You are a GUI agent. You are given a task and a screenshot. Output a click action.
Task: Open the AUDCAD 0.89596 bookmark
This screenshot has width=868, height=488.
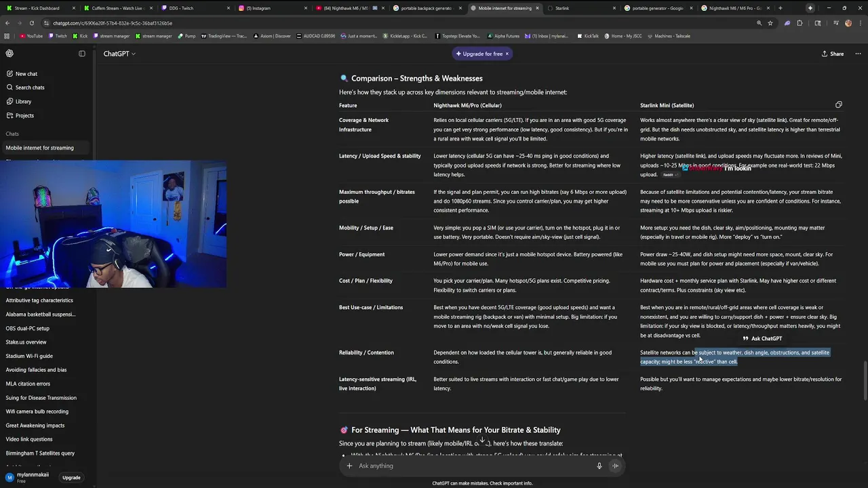[x=315, y=36]
